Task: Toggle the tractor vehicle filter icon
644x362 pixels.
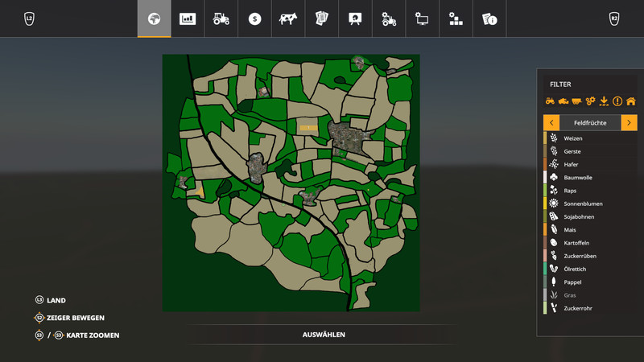Action: (x=550, y=101)
